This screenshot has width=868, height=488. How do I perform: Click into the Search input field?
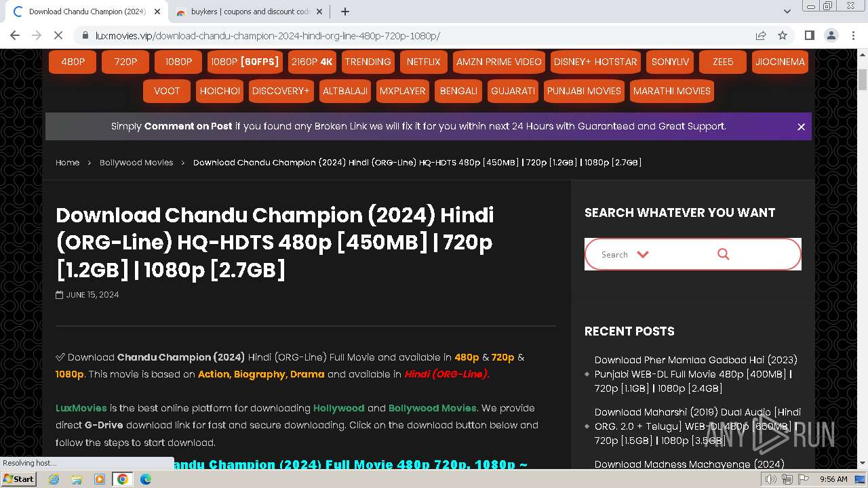(x=614, y=254)
